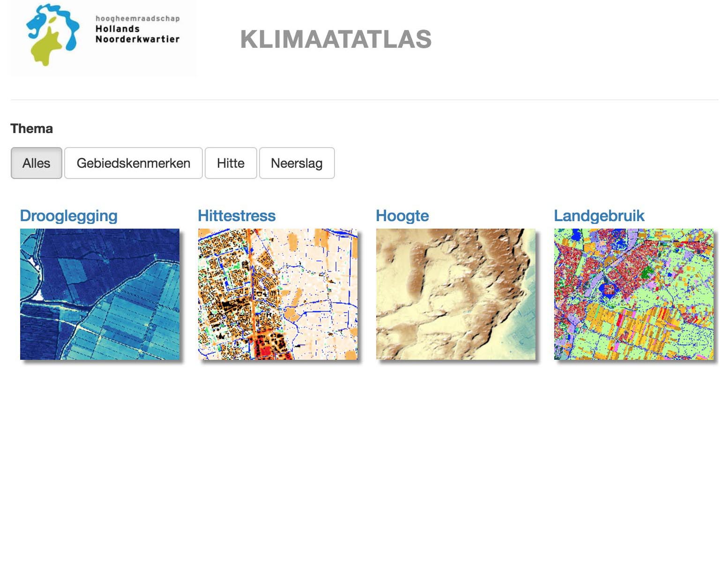
Task: Filter by Gebiedskenmerken theme
Action: [134, 163]
